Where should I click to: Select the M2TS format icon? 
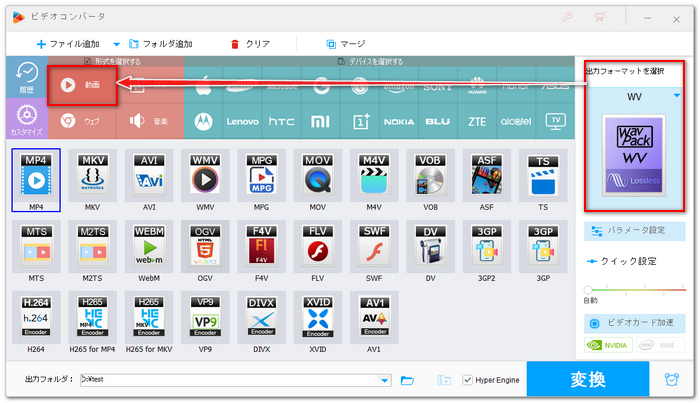point(92,248)
